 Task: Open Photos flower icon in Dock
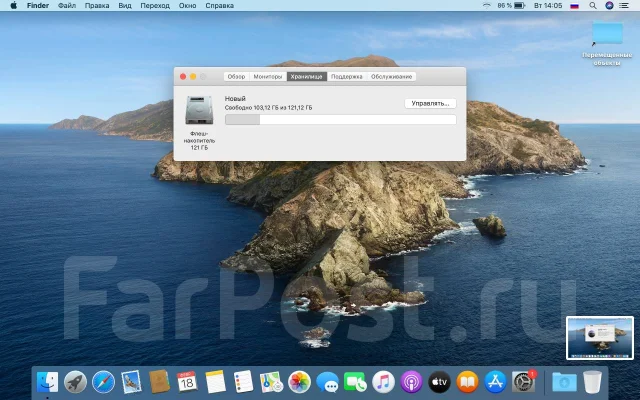coord(299,382)
